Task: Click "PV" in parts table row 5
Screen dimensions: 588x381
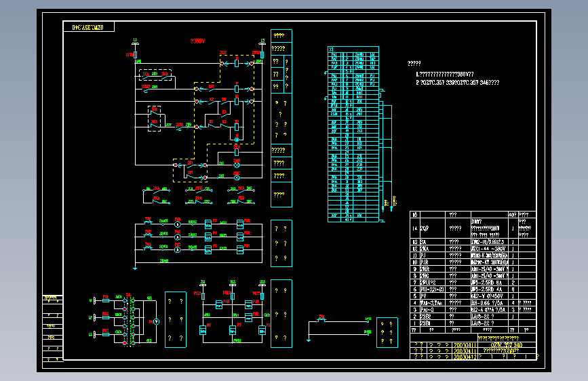Action: [x=423, y=296]
